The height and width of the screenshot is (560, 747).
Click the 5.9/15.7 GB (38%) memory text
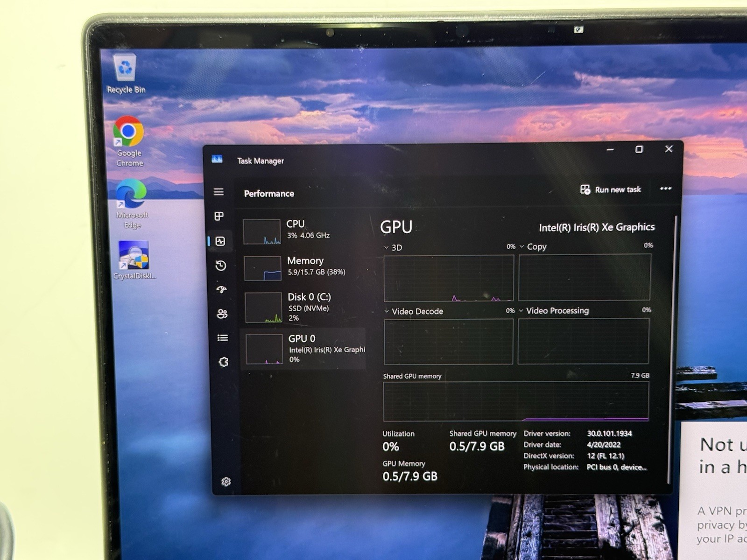[x=317, y=272]
